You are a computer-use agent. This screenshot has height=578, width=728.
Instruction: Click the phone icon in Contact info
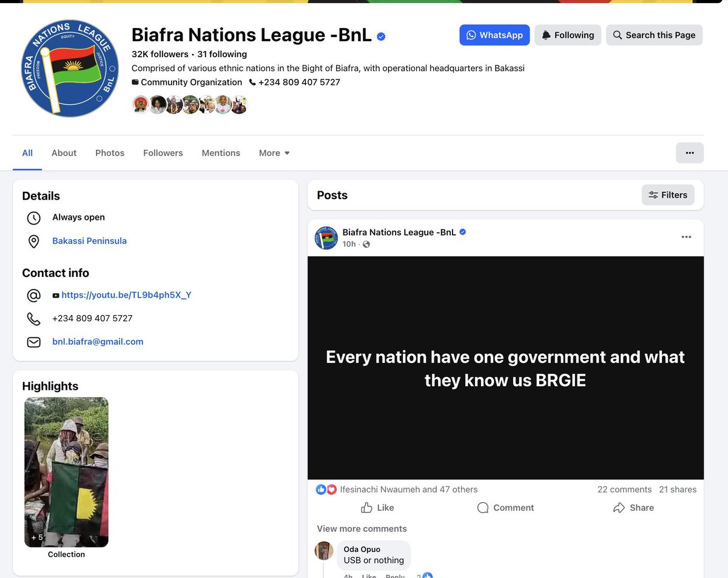click(x=34, y=319)
